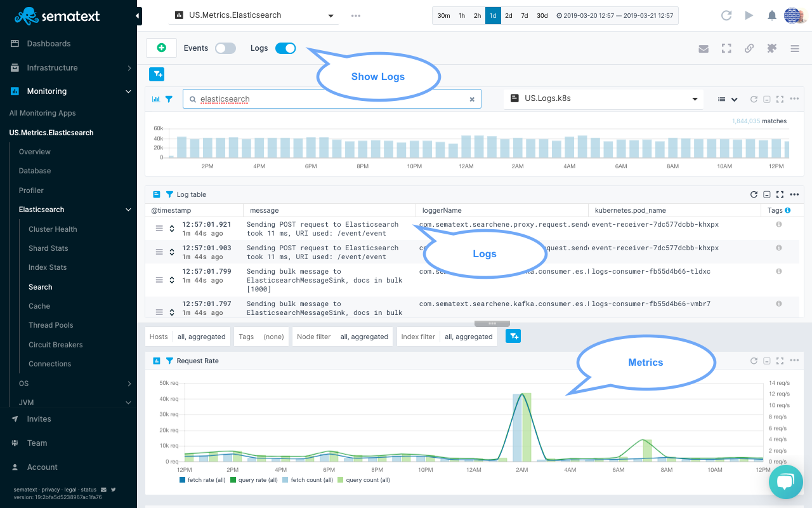Select 30m time range

pyautogui.click(x=444, y=15)
